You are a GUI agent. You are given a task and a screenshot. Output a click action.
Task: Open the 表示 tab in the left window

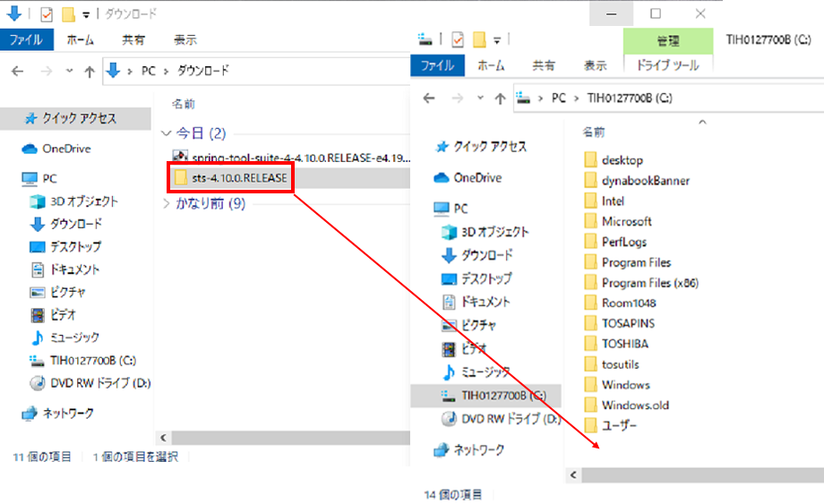pos(185,40)
